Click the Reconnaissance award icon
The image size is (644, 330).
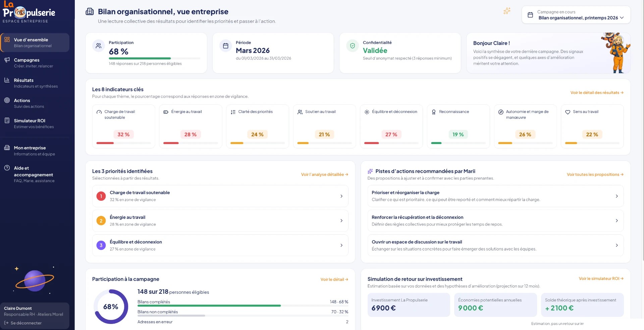[x=434, y=112]
